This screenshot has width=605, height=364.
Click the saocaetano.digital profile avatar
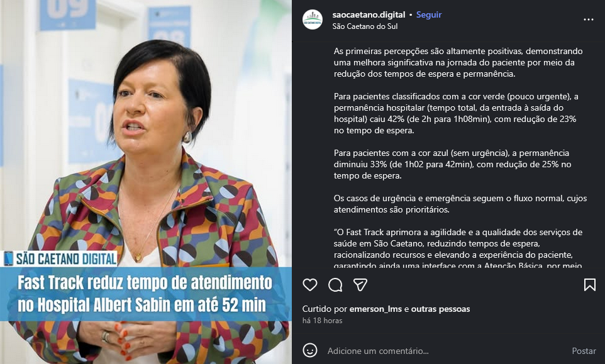pyautogui.click(x=313, y=19)
